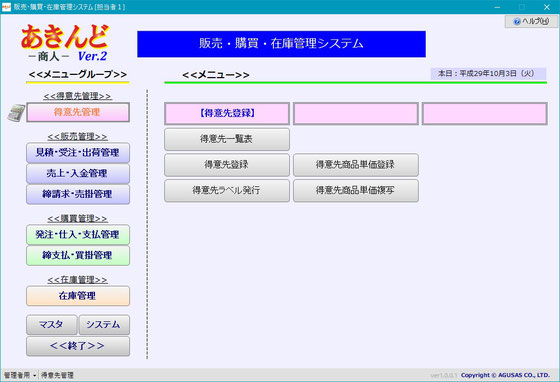This screenshot has height=382, width=560.
Task: Select the 【得意先登録】 pink header tab
Action: (227, 114)
